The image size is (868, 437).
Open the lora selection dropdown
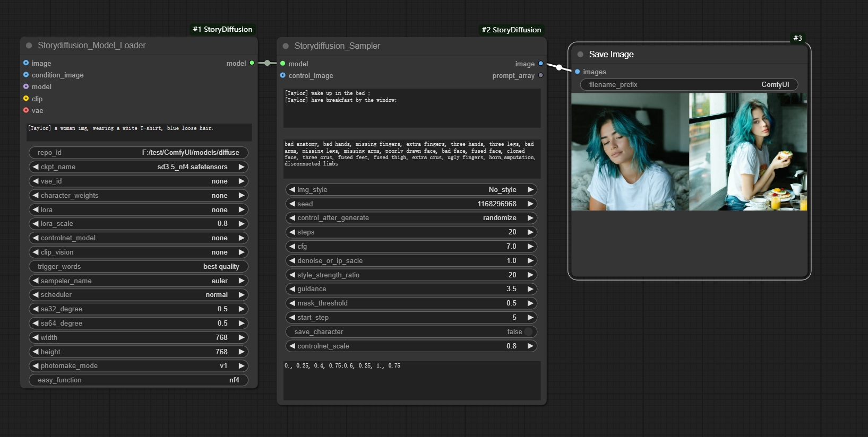pyautogui.click(x=138, y=209)
